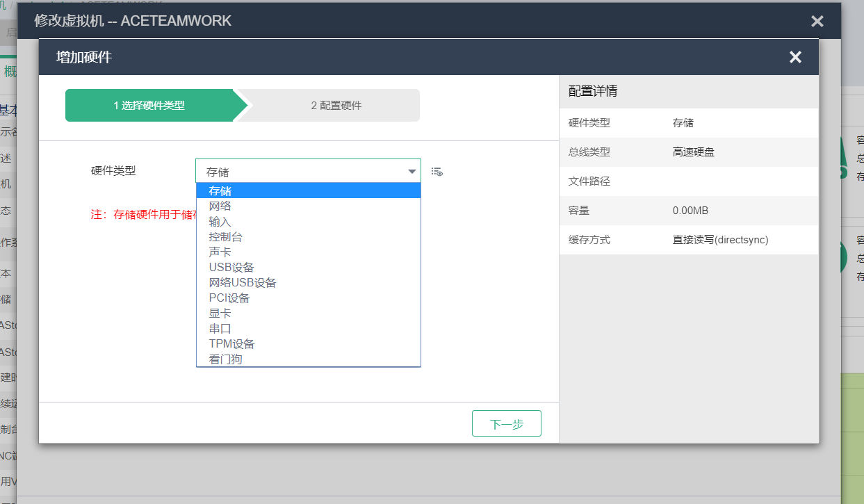Click the list-view icon beside hardware type dropdown
Viewport: 864px width, 504px height.
(437, 172)
